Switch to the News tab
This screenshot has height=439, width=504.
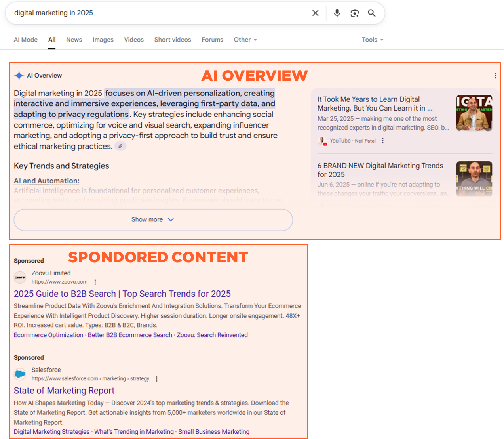[x=74, y=40]
